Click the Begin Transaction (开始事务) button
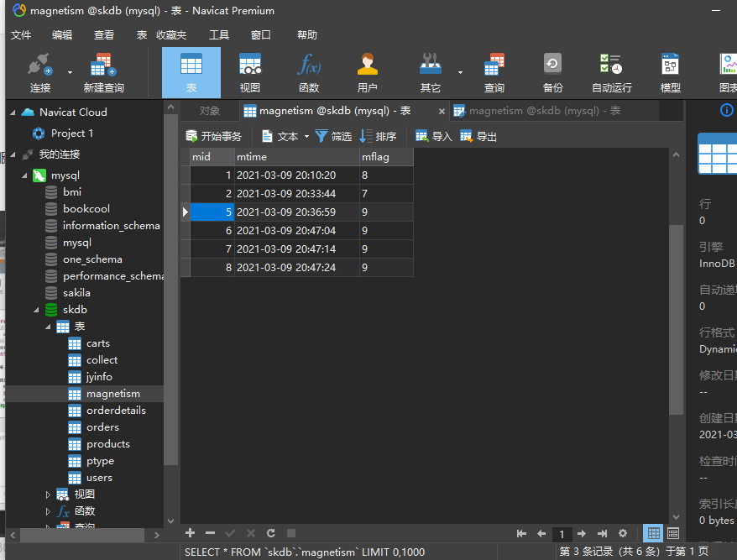This screenshot has height=560, width=737. [x=213, y=136]
